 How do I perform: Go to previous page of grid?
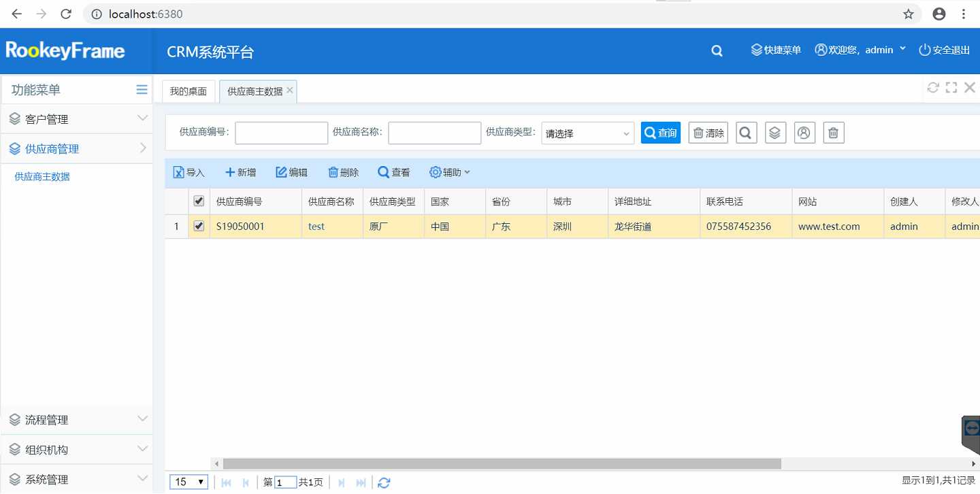246,482
